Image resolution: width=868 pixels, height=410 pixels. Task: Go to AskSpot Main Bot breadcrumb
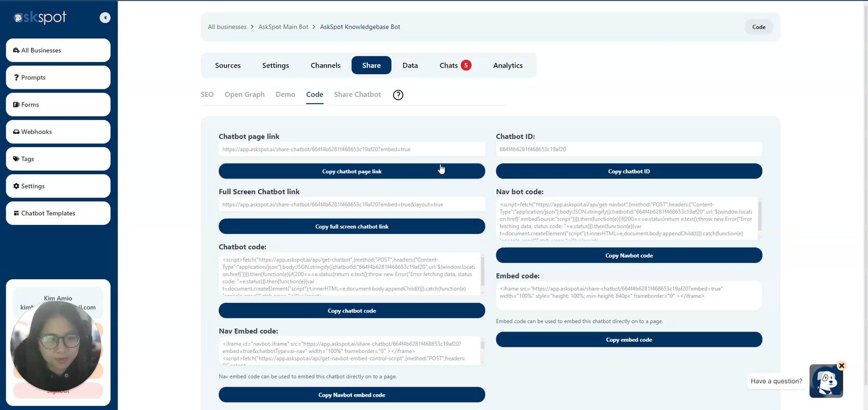[283, 27]
